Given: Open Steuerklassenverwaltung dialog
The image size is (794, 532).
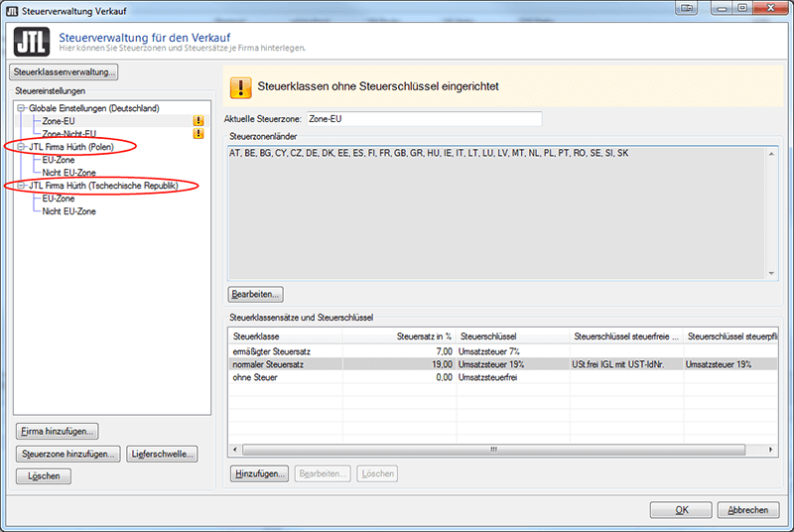Looking at the screenshot, I should coord(64,71).
